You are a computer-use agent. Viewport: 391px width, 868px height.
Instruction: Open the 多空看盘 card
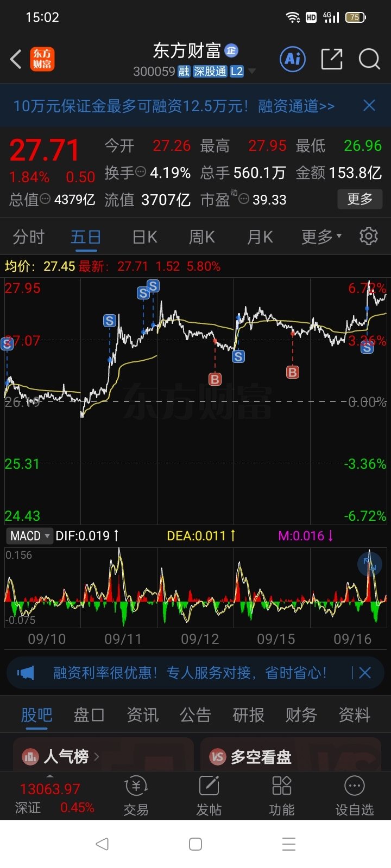pyautogui.click(x=291, y=755)
